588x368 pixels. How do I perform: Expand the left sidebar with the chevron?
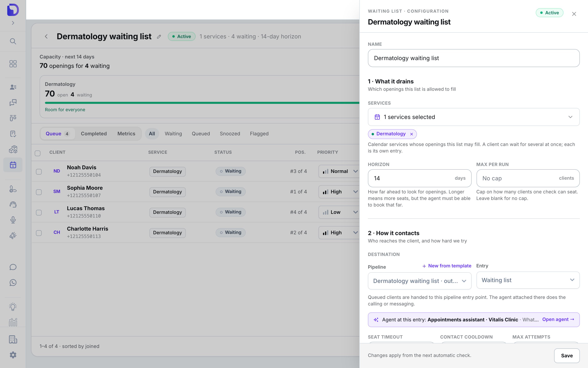(x=13, y=23)
